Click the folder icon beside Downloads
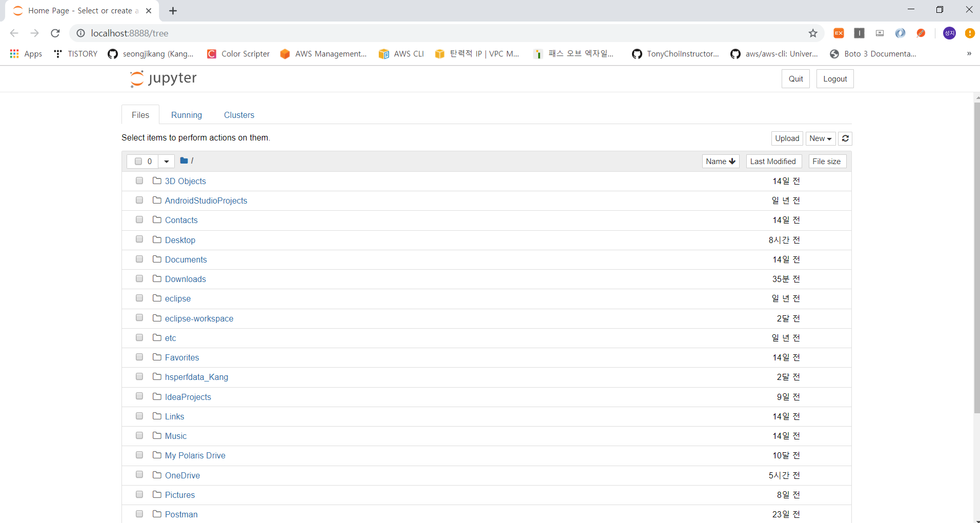The width and height of the screenshot is (980, 523). click(x=157, y=278)
